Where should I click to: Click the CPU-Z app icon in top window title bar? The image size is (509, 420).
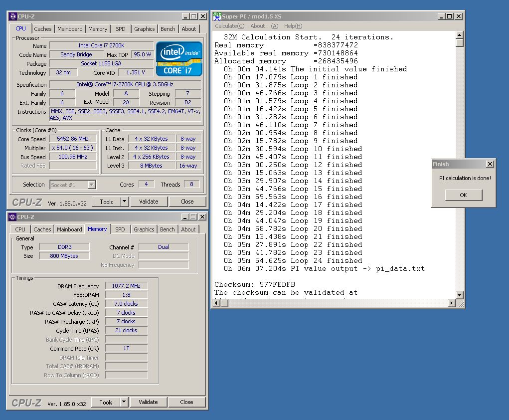coord(12,16)
